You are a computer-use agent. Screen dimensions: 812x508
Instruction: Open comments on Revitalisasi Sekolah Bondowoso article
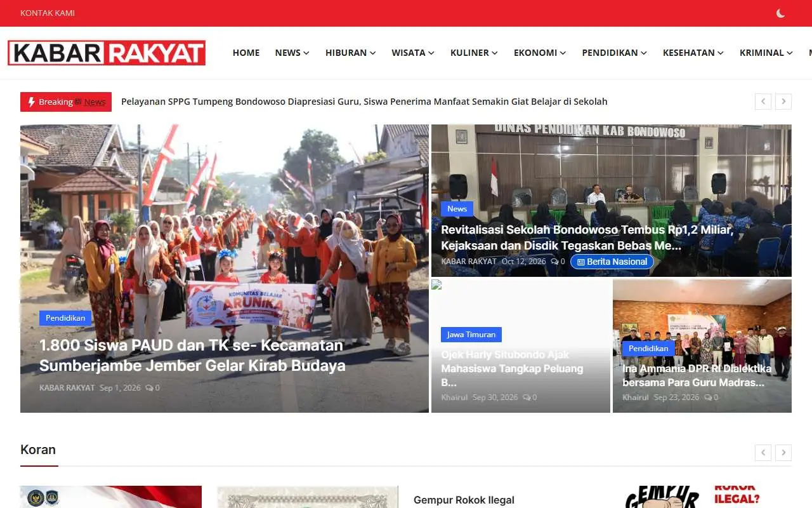coord(558,262)
